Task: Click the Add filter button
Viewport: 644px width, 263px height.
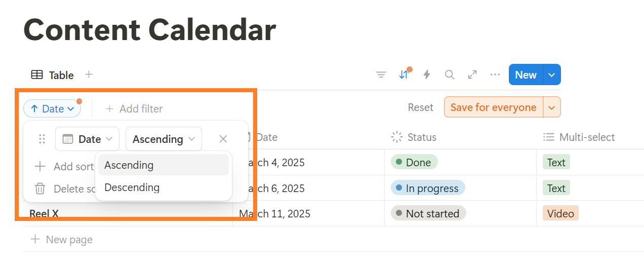Action: (x=134, y=108)
